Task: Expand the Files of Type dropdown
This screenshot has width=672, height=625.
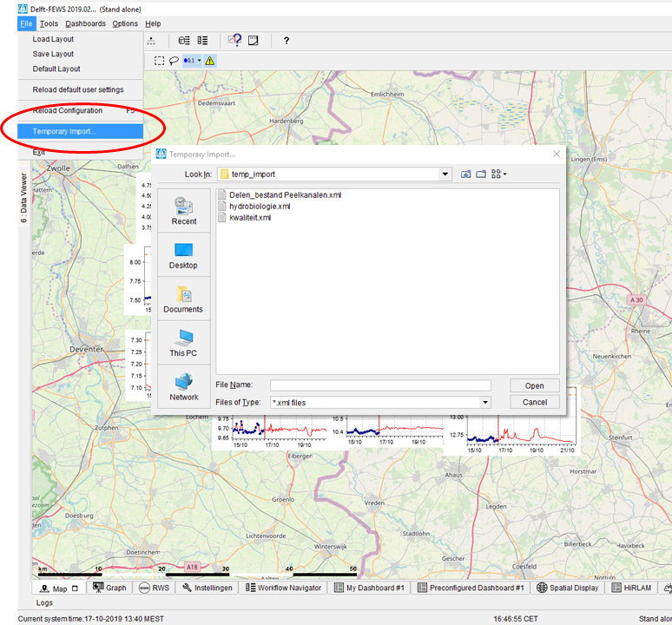Action: [x=485, y=402]
